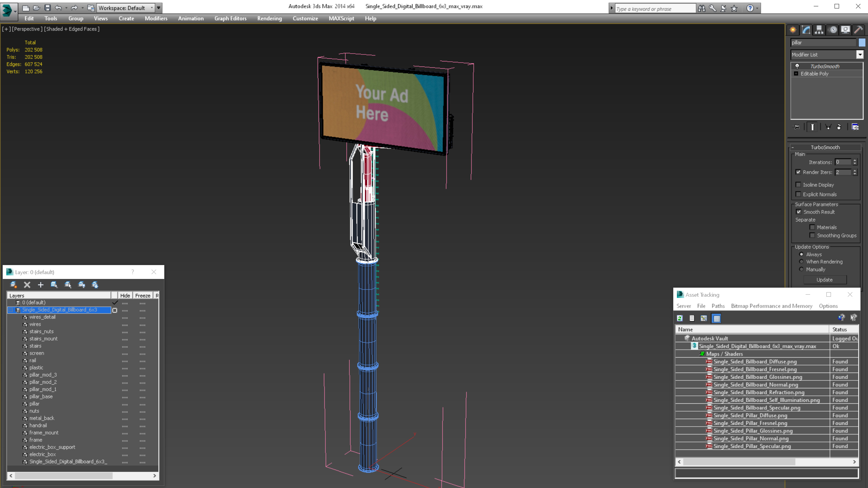Add selected objects to layer plus icon

pyautogui.click(x=41, y=285)
